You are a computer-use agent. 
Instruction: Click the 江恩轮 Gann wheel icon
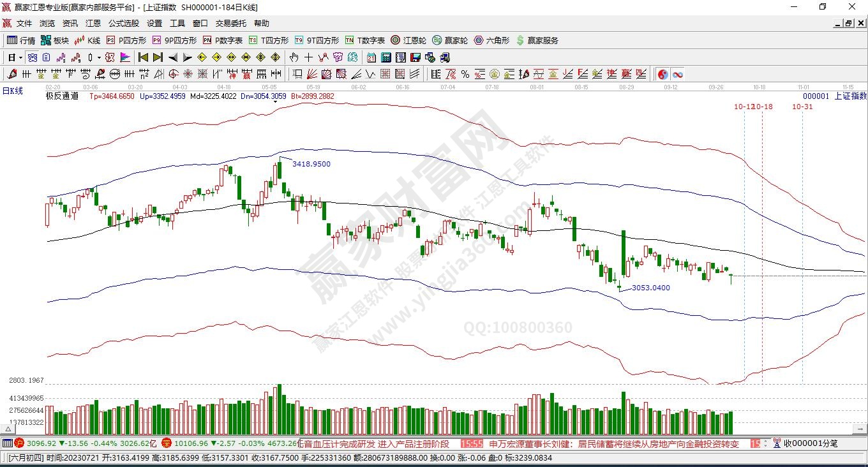pyautogui.click(x=408, y=40)
